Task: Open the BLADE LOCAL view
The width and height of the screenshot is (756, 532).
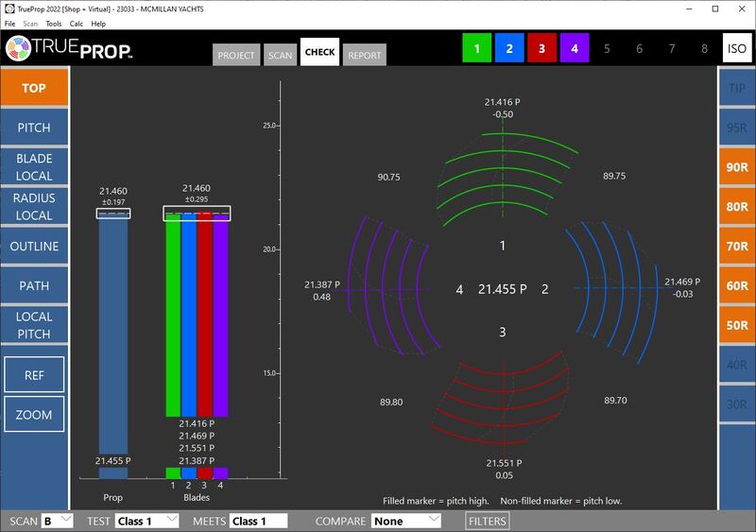Action: pos(34,167)
